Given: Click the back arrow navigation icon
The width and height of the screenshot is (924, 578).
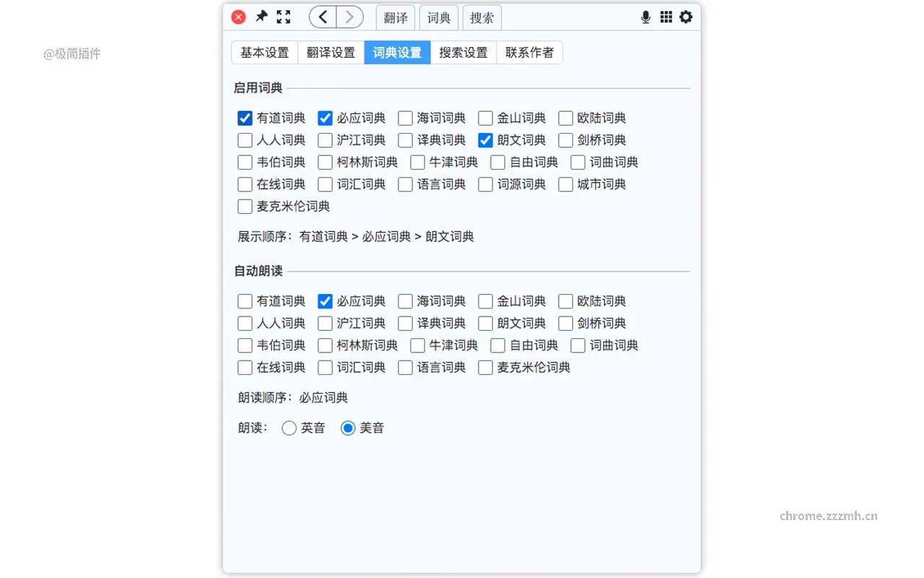Looking at the screenshot, I should click(x=322, y=16).
